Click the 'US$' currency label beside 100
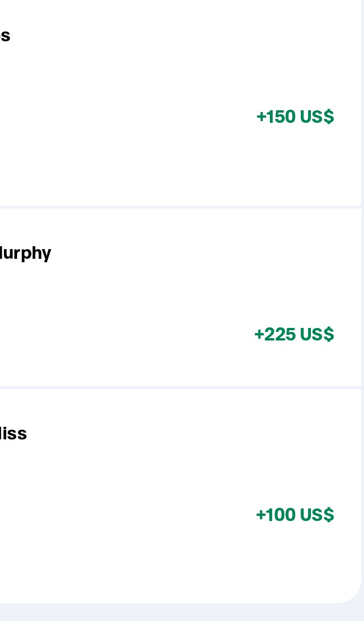 (317, 515)
